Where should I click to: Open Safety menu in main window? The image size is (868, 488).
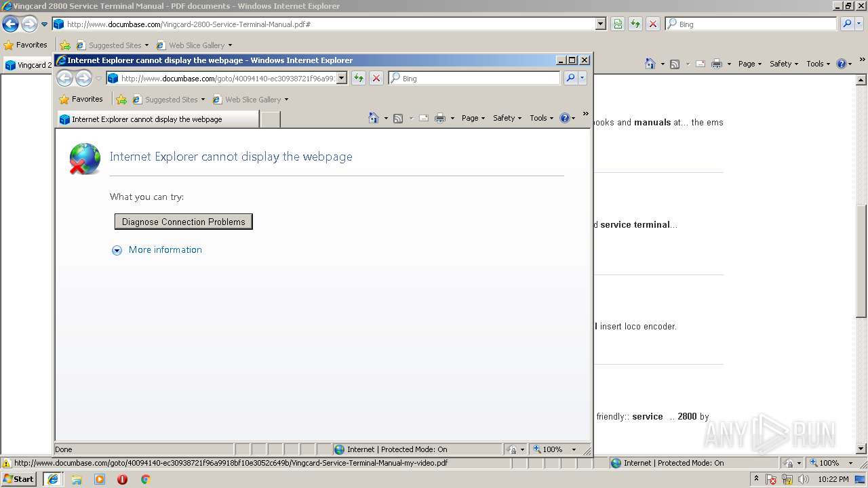(x=784, y=64)
